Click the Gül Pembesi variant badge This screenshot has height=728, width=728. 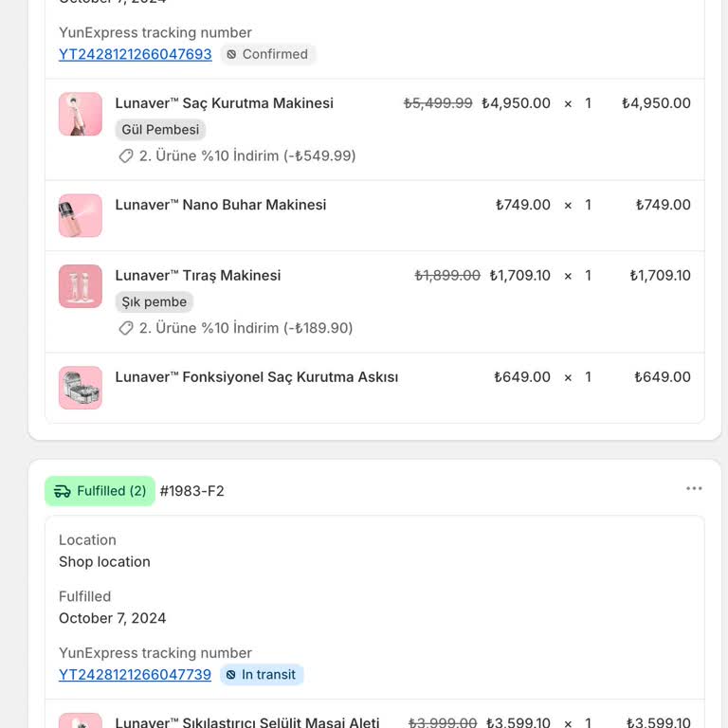(x=160, y=130)
